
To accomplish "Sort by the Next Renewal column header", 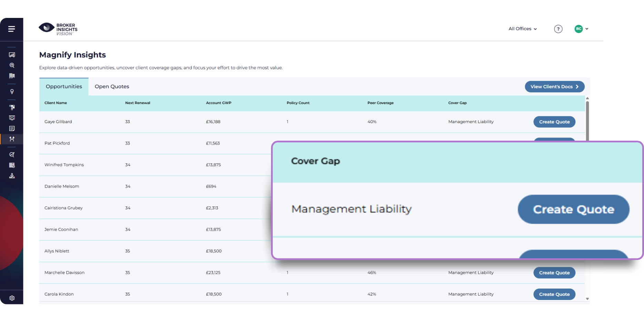I will click(x=137, y=103).
